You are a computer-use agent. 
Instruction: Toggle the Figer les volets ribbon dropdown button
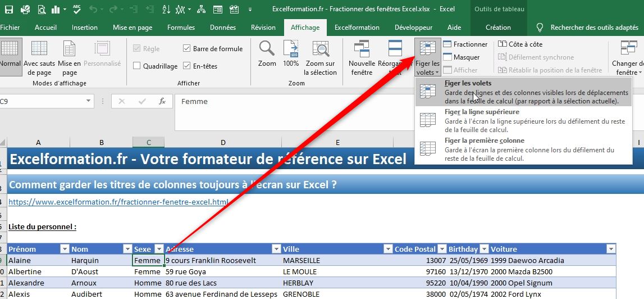tap(427, 58)
